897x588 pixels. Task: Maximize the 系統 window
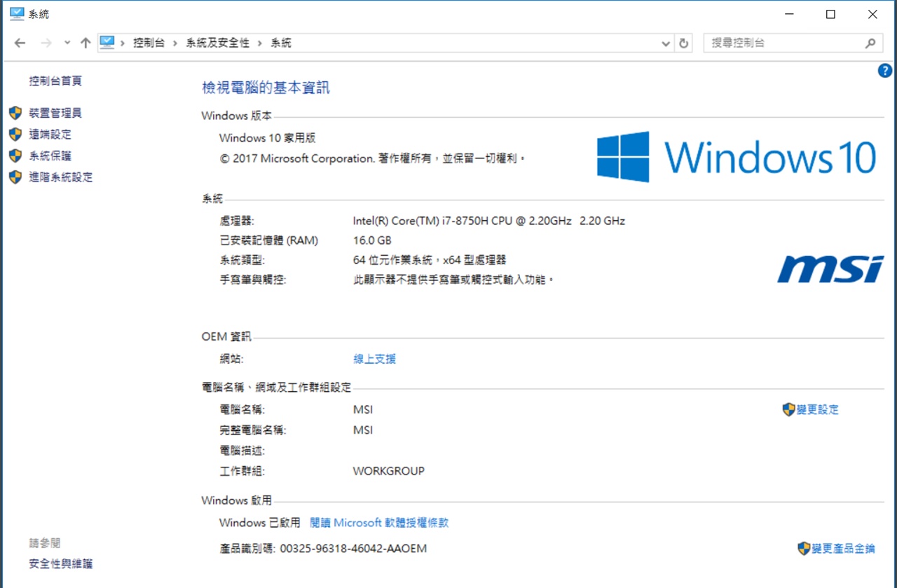pyautogui.click(x=830, y=14)
